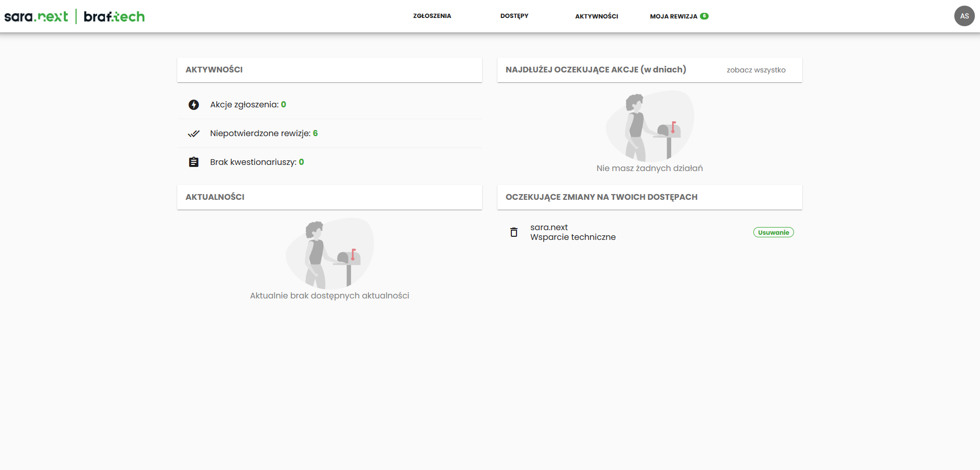980x470 pixels.
Task: Open the Zgłoszenia menu
Action: point(432,16)
